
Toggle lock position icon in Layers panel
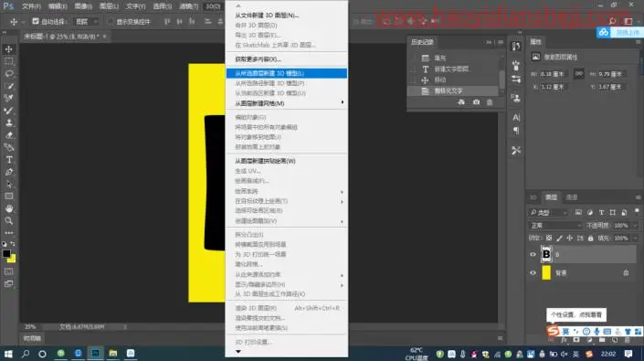(570, 239)
